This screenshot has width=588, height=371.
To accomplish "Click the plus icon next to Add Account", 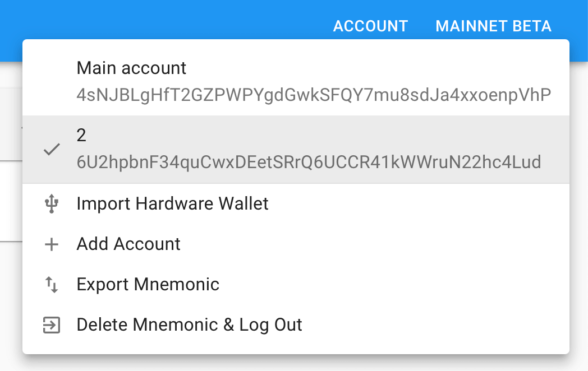I will 52,244.
